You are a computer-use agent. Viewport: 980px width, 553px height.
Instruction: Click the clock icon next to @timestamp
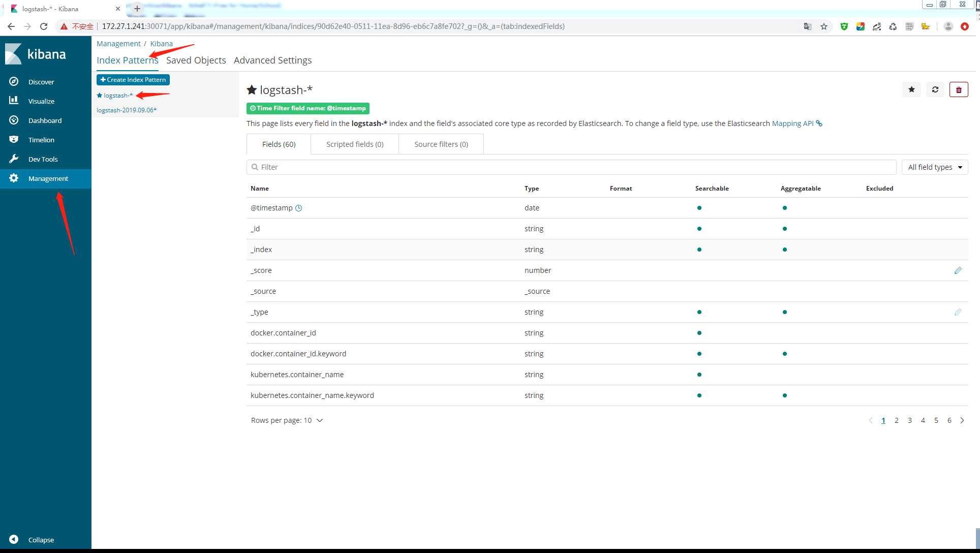[299, 208]
